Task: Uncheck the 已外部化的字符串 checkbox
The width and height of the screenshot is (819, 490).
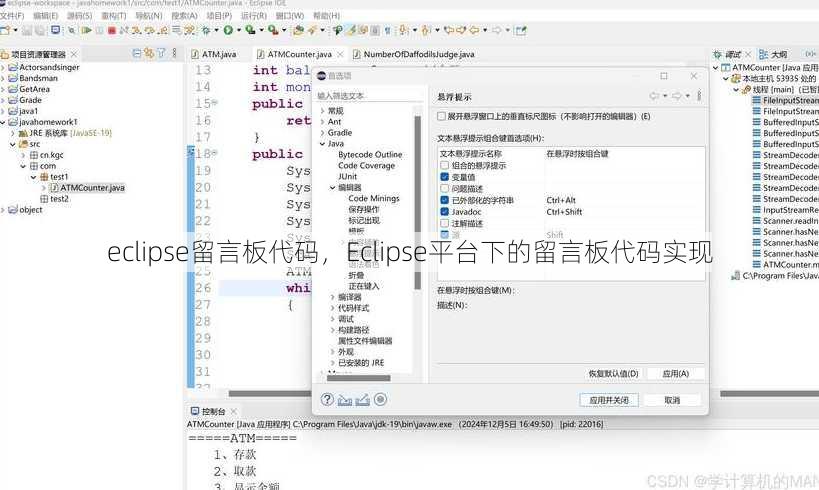Action: coord(444,200)
